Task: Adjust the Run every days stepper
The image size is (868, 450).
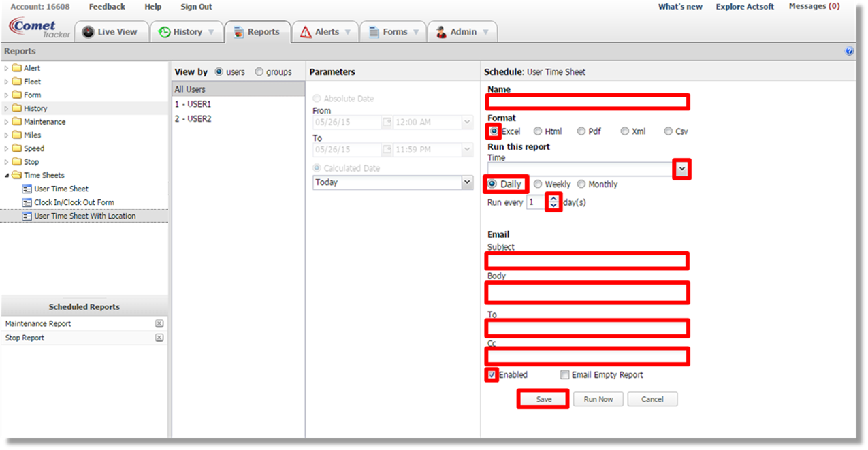Action: pos(553,202)
